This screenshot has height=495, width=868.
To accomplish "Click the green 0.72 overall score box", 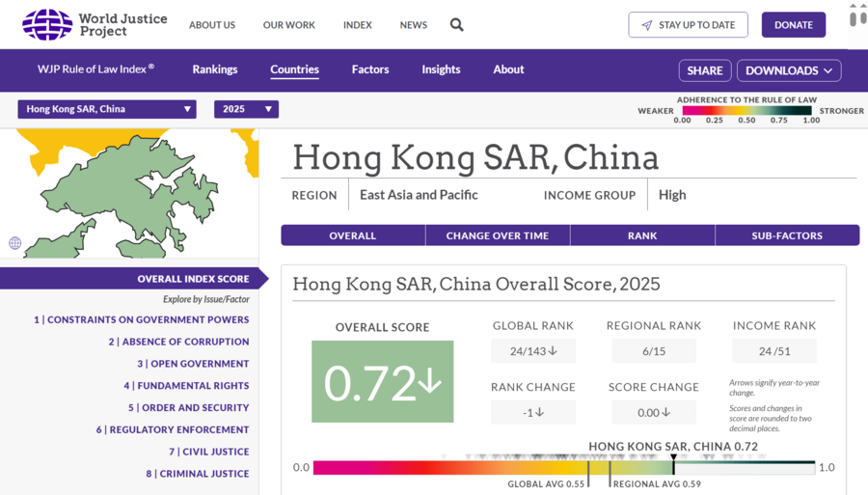I will 383,381.
